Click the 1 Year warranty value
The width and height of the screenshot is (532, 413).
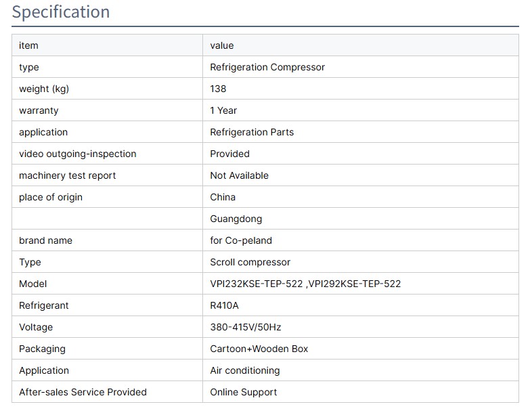pos(223,110)
